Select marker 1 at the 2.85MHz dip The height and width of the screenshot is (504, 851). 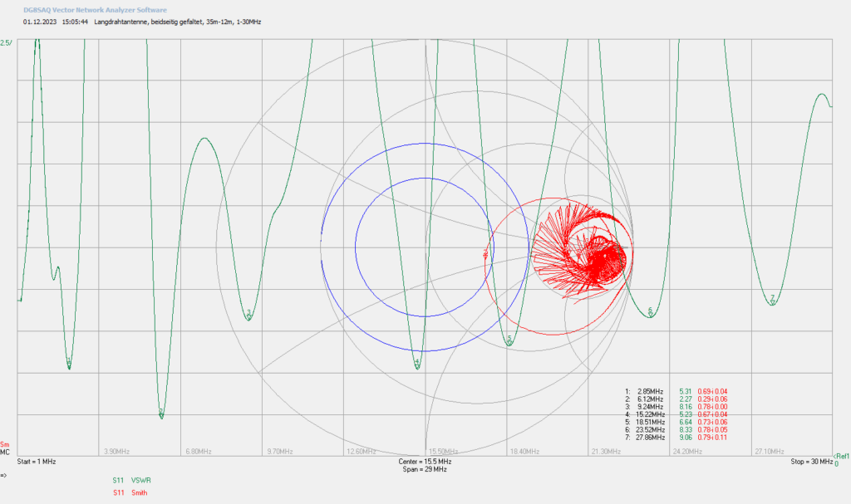point(69,362)
